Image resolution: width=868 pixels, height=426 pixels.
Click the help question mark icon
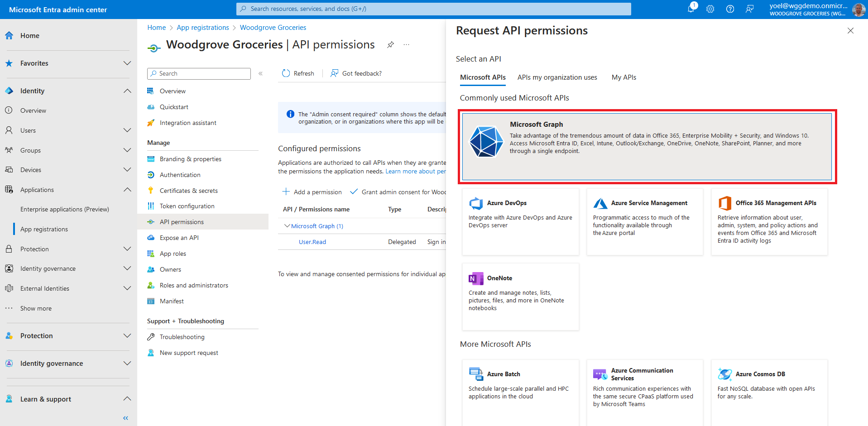coord(730,9)
